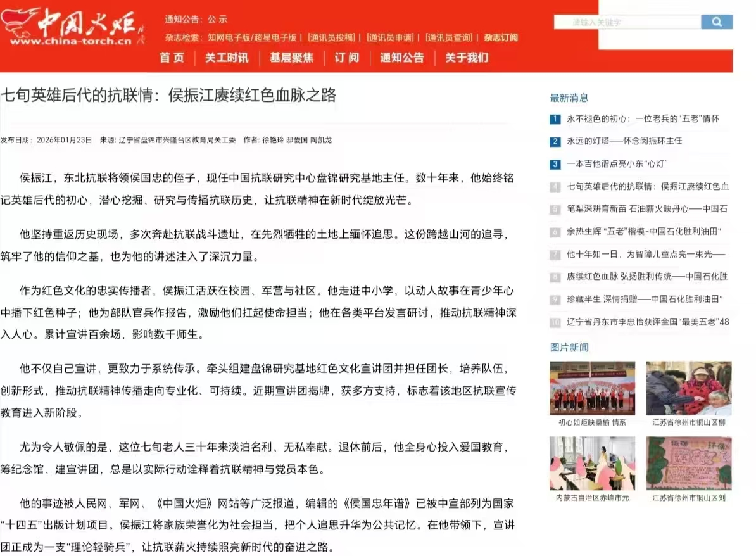Open the 首页 homepage menu item

172,58
